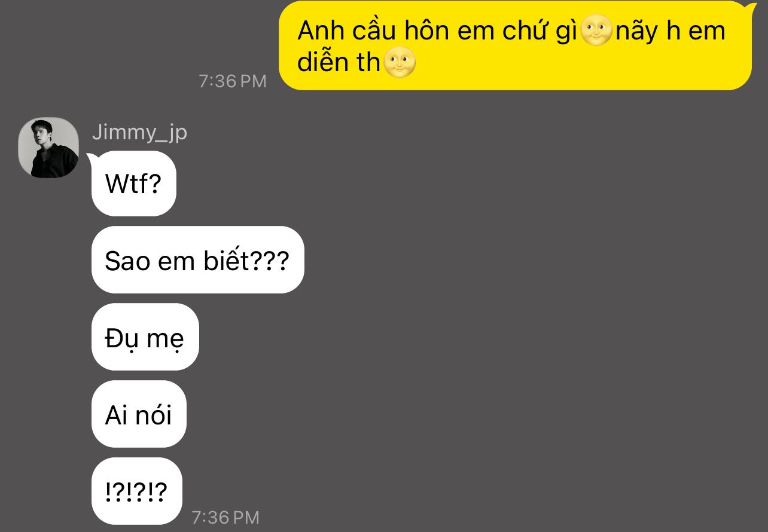Click the text "nãy h em" in yellow bubble
The height and width of the screenshot is (532, 768).
671,31
